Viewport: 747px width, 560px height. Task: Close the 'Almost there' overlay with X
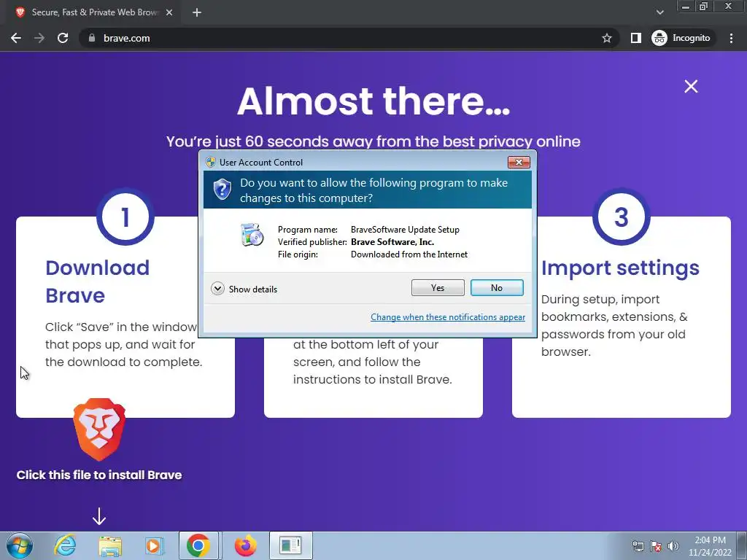pos(691,86)
